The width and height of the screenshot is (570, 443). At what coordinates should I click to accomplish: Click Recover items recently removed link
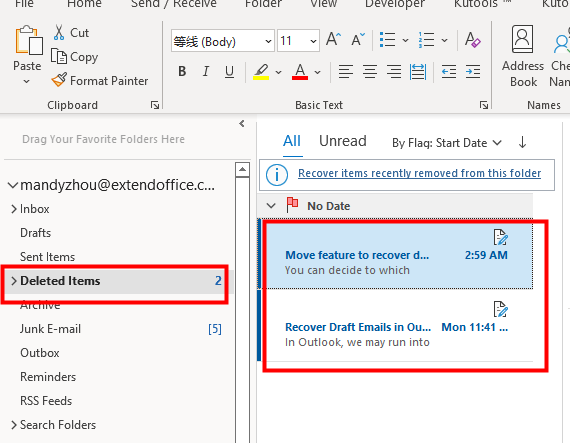[420, 173]
